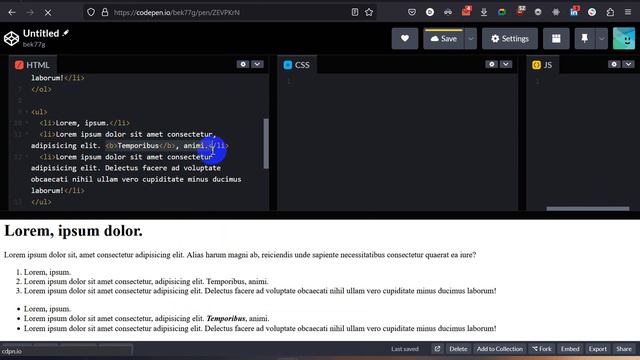Click bold Temporibus in preview list
The height and width of the screenshot is (360, 640).
(x=226, y=318)
